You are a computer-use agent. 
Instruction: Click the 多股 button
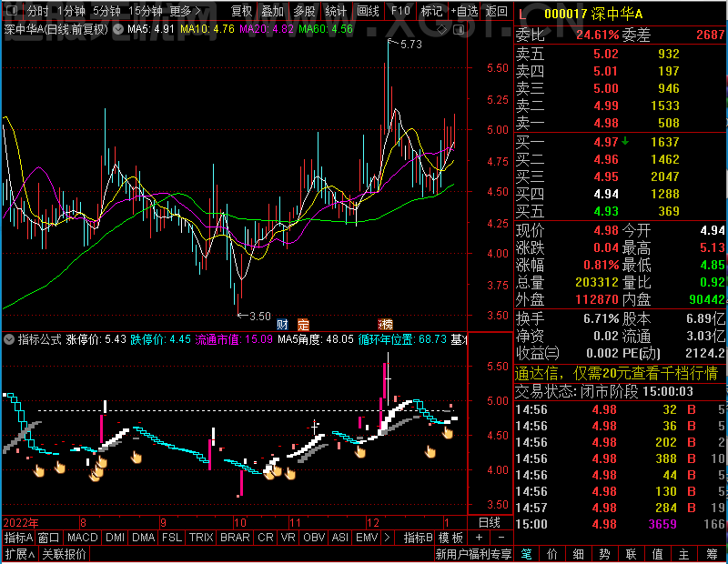click(x=304, y=11)
